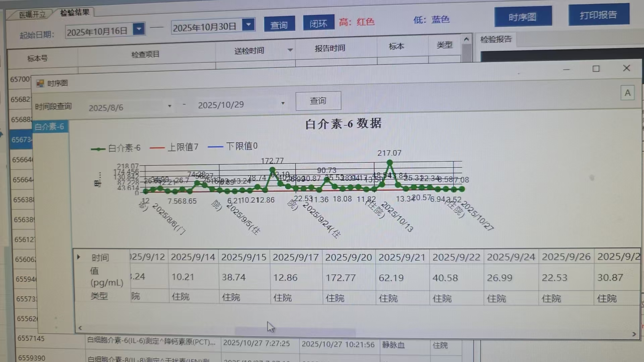The image size is (644, 362).
Task: Maximize the 时序图 dialog window
Action: coord(596,69)
